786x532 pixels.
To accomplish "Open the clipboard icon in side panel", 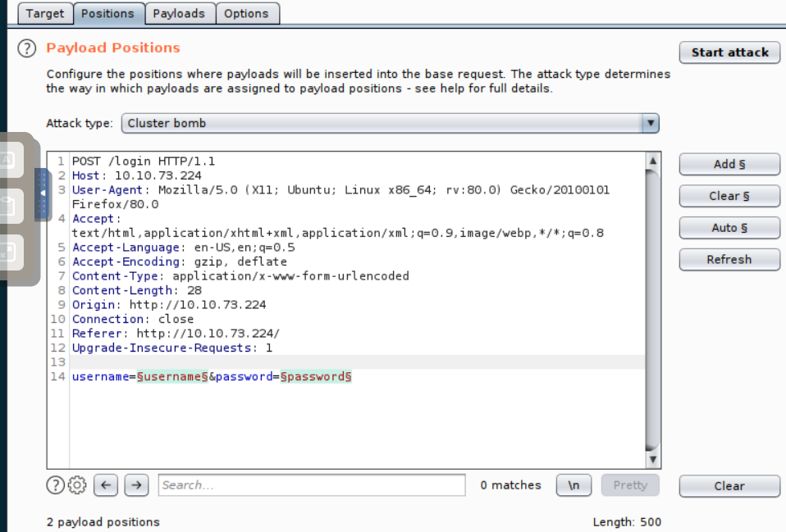I will coord(8,206).
